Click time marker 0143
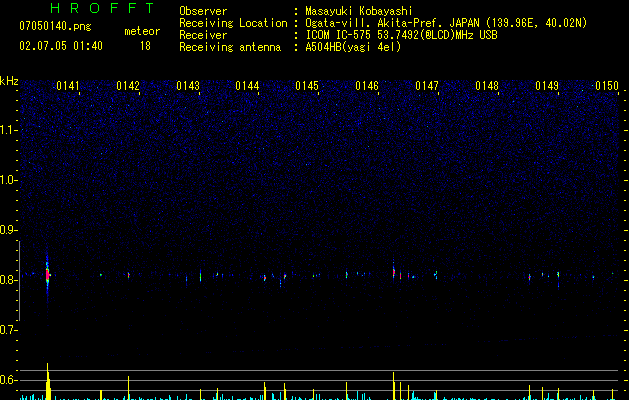Image resolution: width=629 pixels, height=400 pixels. (x=188, y=86)
